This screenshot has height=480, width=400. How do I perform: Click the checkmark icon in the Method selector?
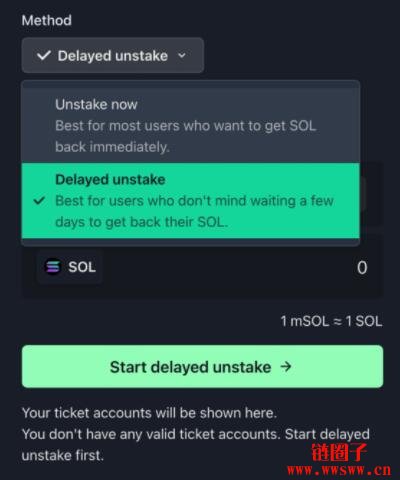click(44, 55)
